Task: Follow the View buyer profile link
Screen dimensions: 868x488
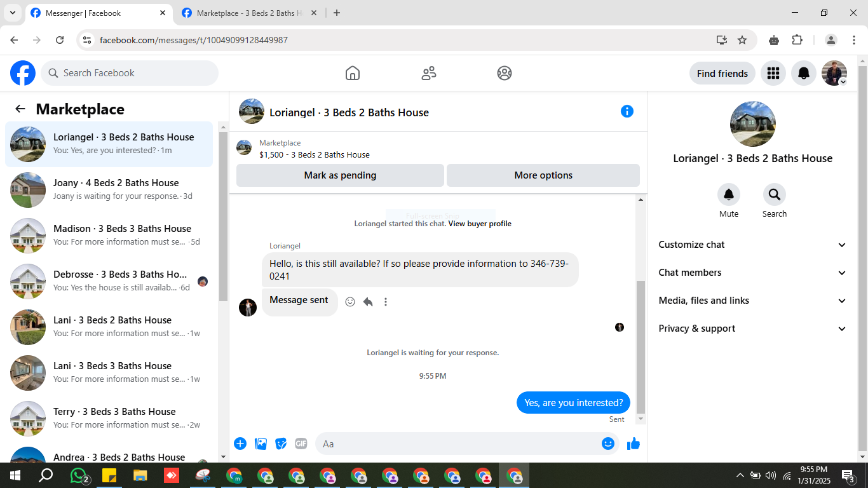Action: click(x=480, y=224)
